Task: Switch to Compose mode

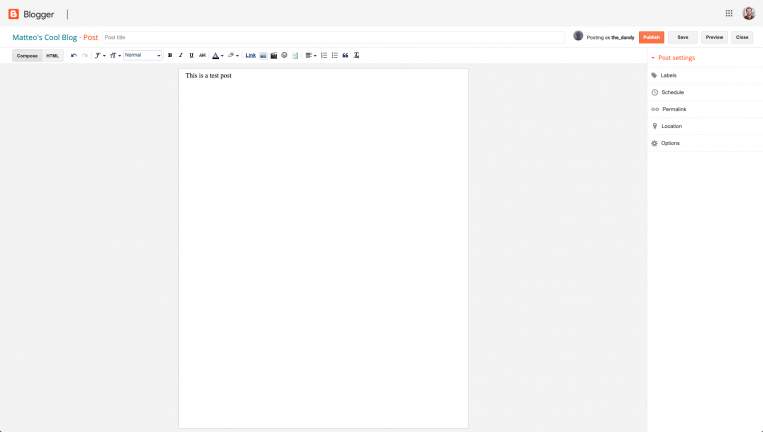Action: (x=27, y=55)
